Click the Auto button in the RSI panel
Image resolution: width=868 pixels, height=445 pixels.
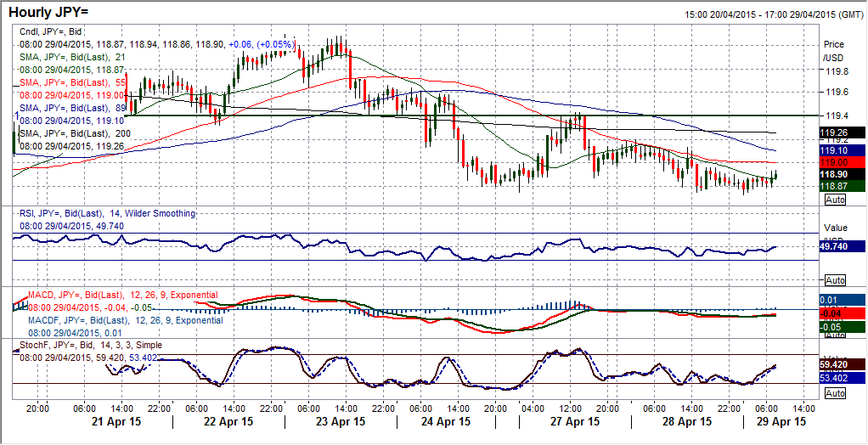(836, 279)
